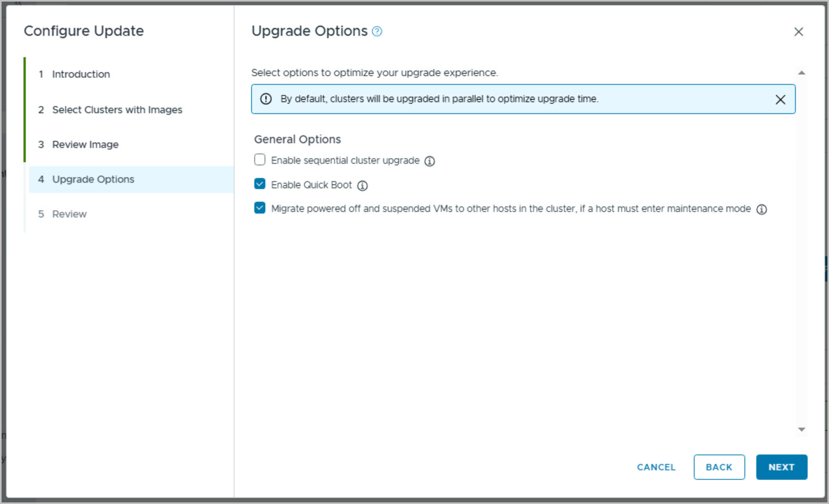The image size is (829, 504).
Task: Dismiss the parallel upgrade info banner
Action: [x=781, y=100]
